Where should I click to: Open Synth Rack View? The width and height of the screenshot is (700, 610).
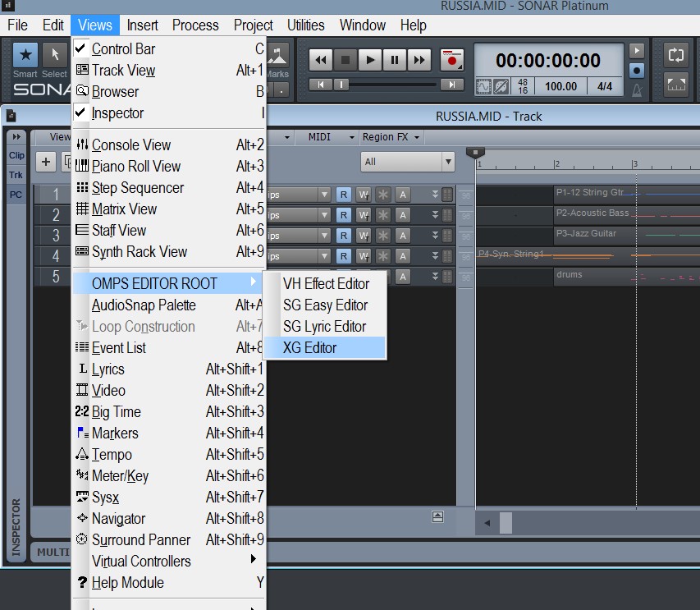[x=169, y=251]
